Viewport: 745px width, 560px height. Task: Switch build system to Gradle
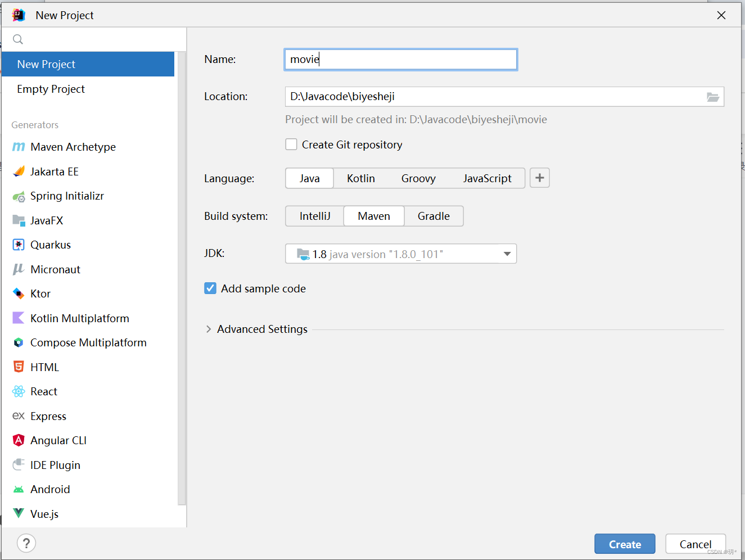[434, 216]
